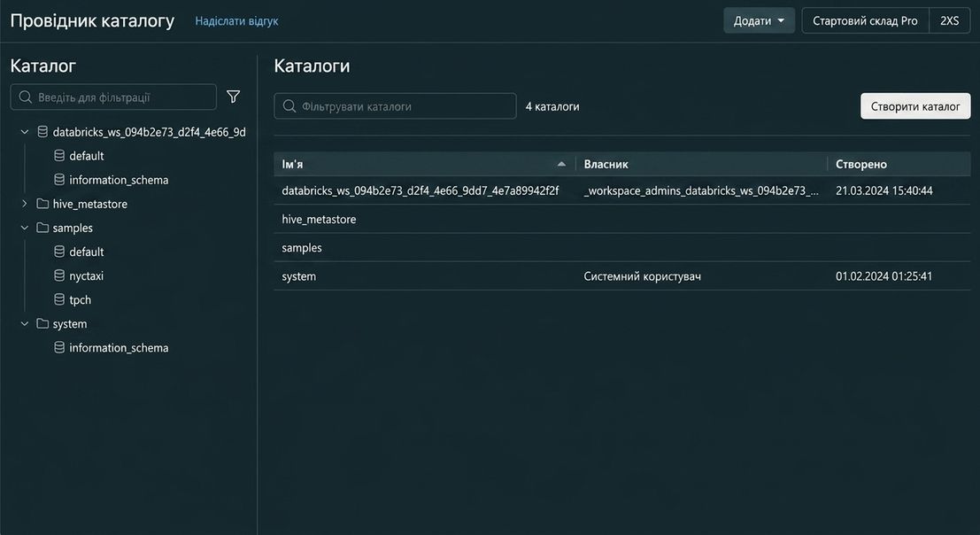Select default schema under samples
980x535 pixels.
coord(86,252)
